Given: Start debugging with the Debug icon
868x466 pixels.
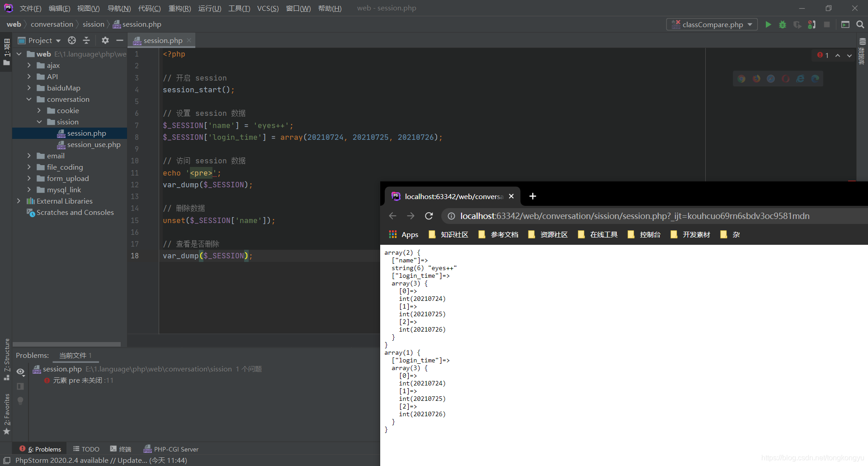Looking at the screenshot, I should (783, 24).
